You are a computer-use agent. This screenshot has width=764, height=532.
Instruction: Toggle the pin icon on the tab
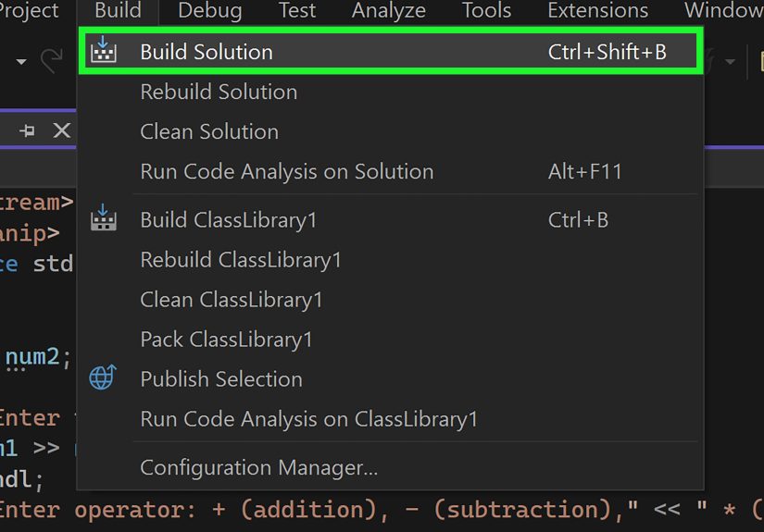coord(27,130)
